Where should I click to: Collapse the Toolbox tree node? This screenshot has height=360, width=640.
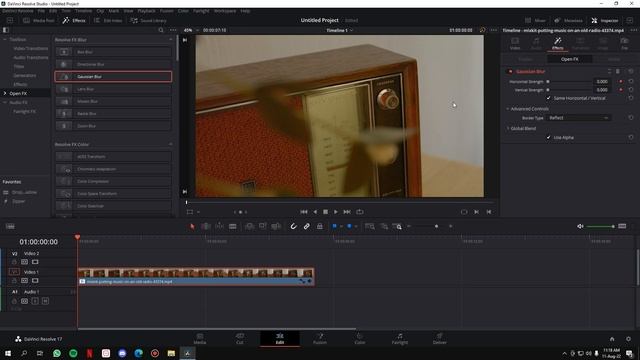[x=5, y=40]
